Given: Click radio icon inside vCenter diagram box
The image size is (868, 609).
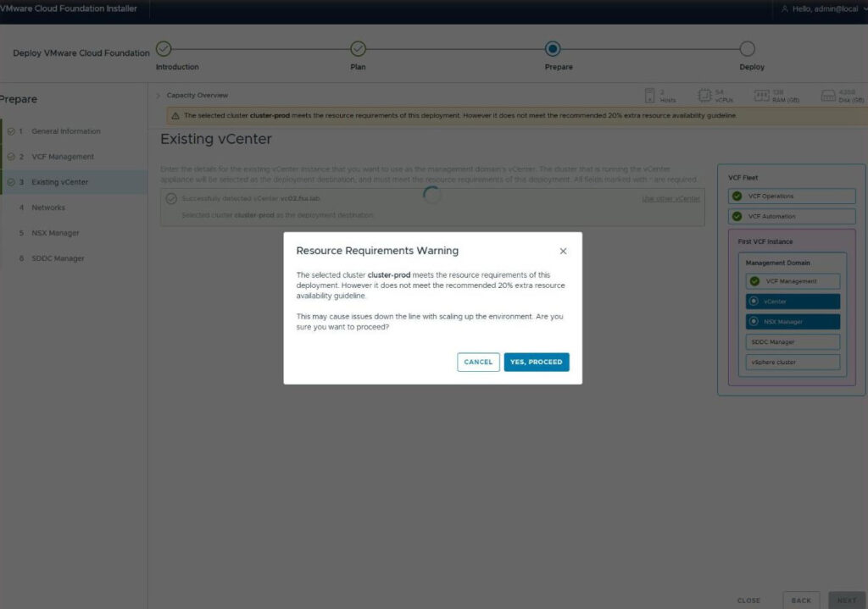Looking at the screenshot, I should (754, 302).
